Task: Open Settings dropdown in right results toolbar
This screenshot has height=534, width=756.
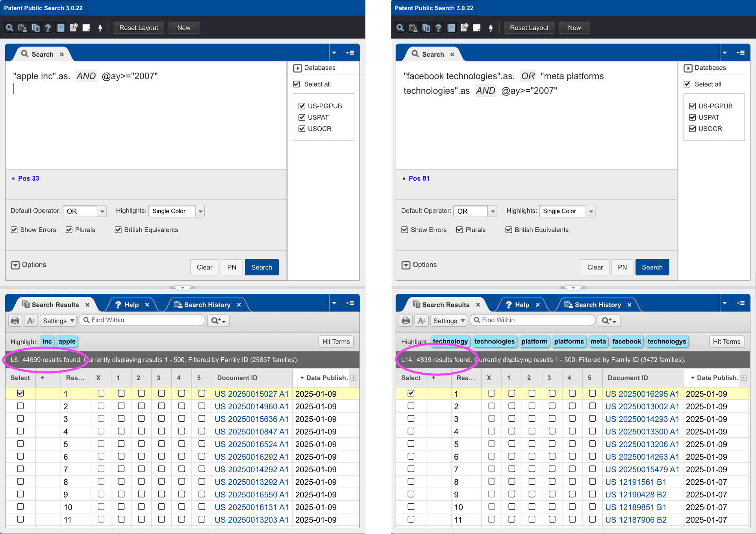Action: point(448,321)
